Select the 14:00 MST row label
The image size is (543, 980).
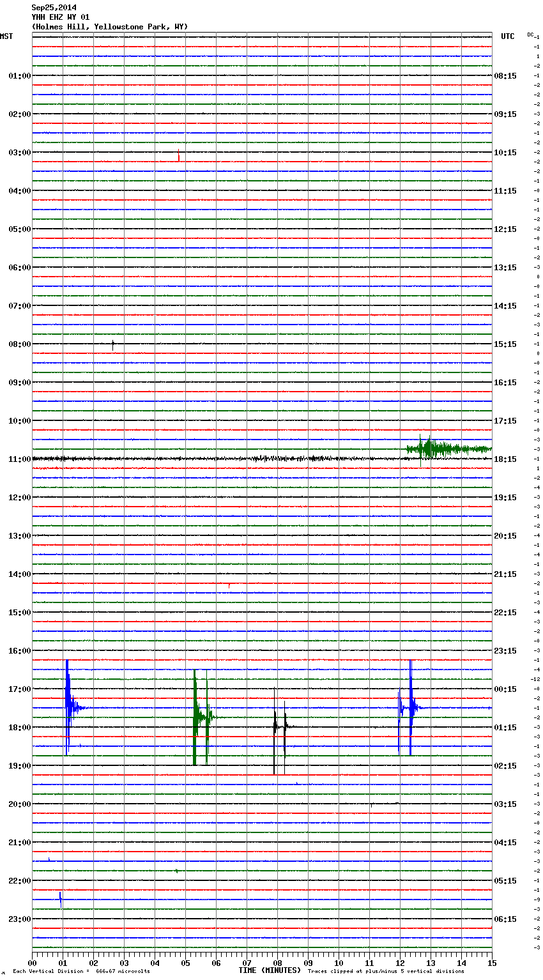tap(20, 574)
